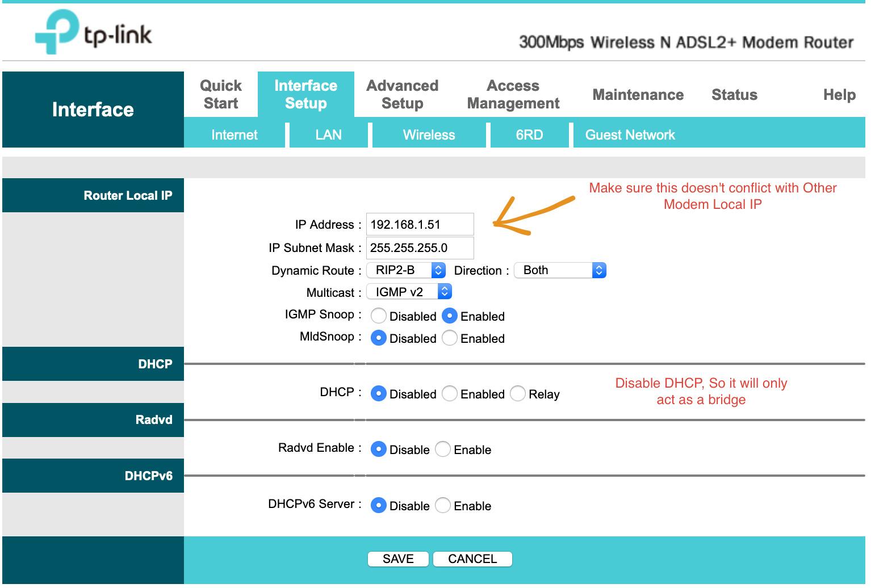Image resolution: width=871 pixels, height=588 pixels.
Task: Open Guest Network settings
Action: [x=630, y=135]
